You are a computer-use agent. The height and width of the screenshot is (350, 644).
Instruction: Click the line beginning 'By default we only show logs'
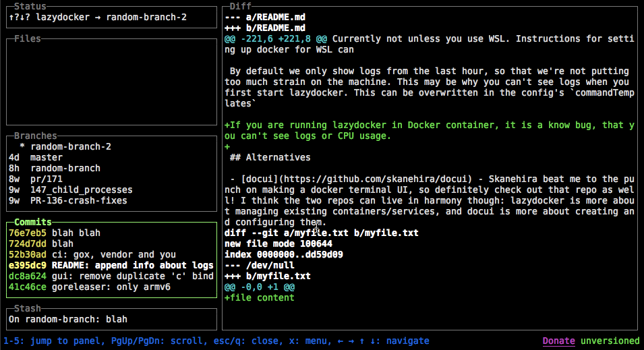coord(429,87)
